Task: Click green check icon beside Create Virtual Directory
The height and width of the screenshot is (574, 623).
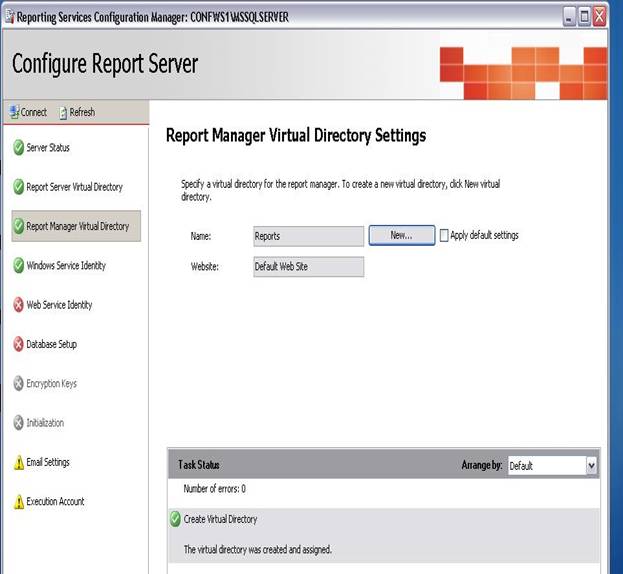Action: 175,519
